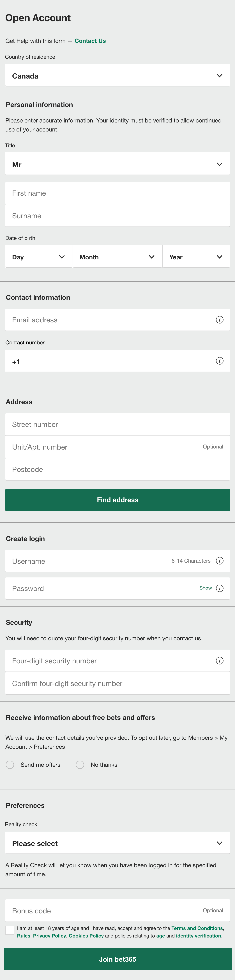Image resolution: width=235 pixels, height=980 pixels.
Task: Expand the Title dropdown showing Mr
Action: (x=118, y=164)
